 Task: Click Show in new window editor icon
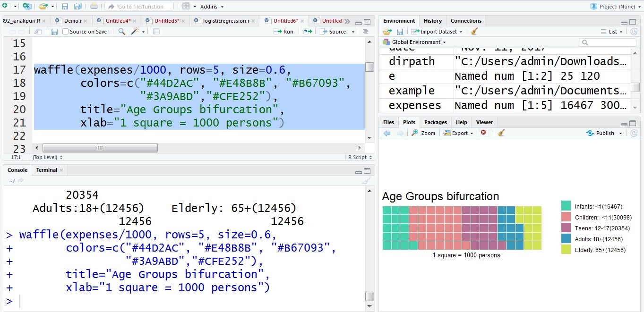coord(38,32)
